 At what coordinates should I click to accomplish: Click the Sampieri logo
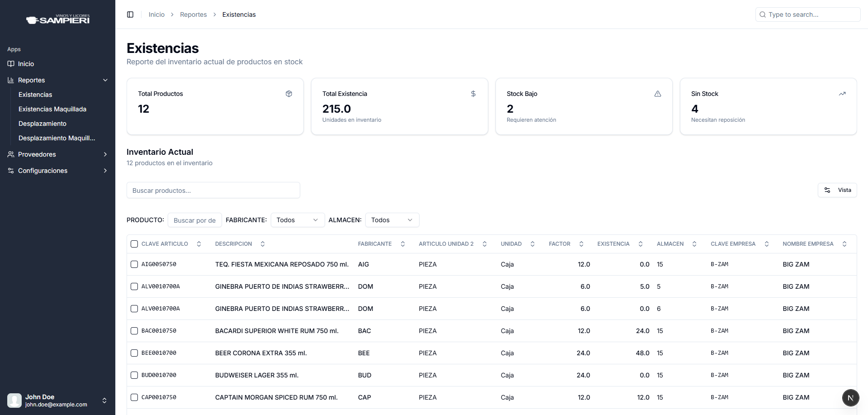pos(58,19)
